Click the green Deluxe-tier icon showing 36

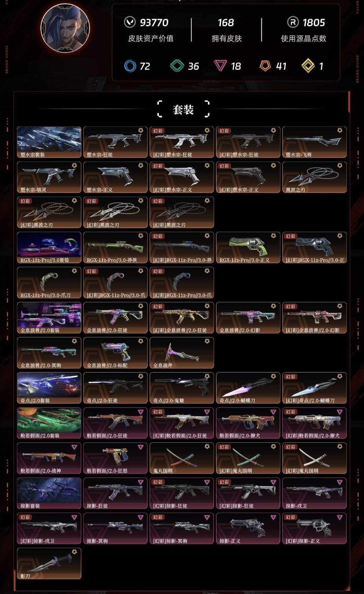click(x=177, y=66)
